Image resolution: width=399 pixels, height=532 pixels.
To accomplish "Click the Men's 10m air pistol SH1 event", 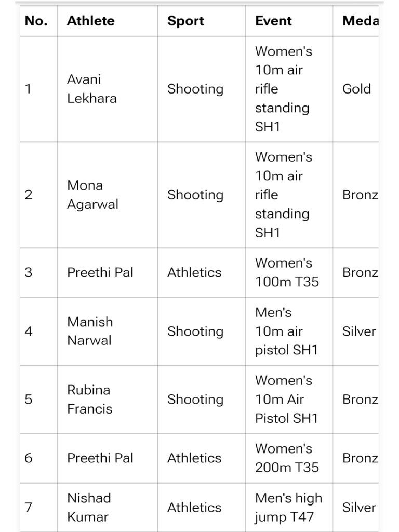I will pos(286,331).
